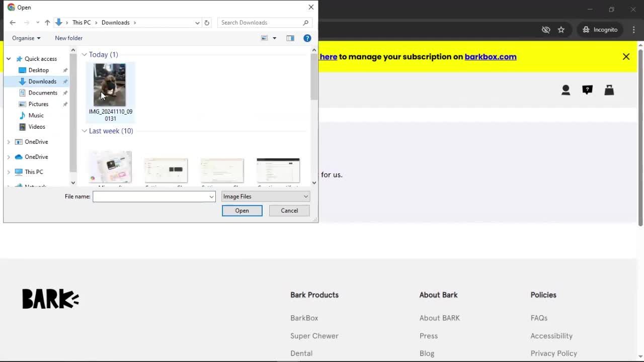Image resolution: width=644 pixels, height=362 pixels.
Task: Dismiss the yellow banner with X
Action: click(x=626, y=57)
